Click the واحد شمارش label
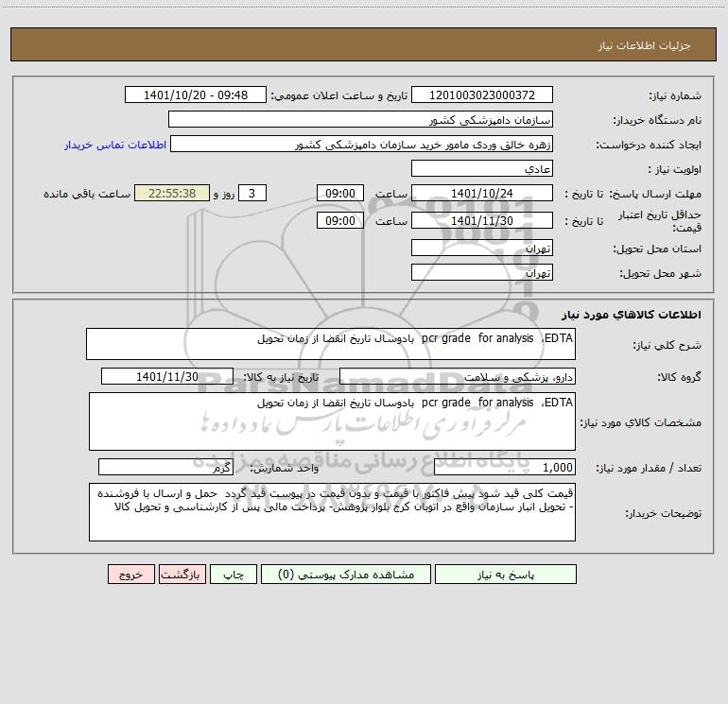Screen dimensions: 728x704 pos(285,469)
